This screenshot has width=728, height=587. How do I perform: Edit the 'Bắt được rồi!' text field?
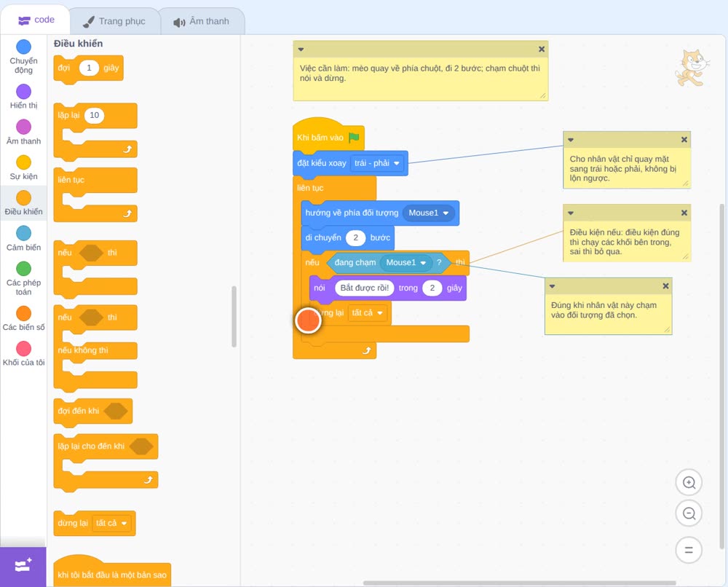(365, 288)
